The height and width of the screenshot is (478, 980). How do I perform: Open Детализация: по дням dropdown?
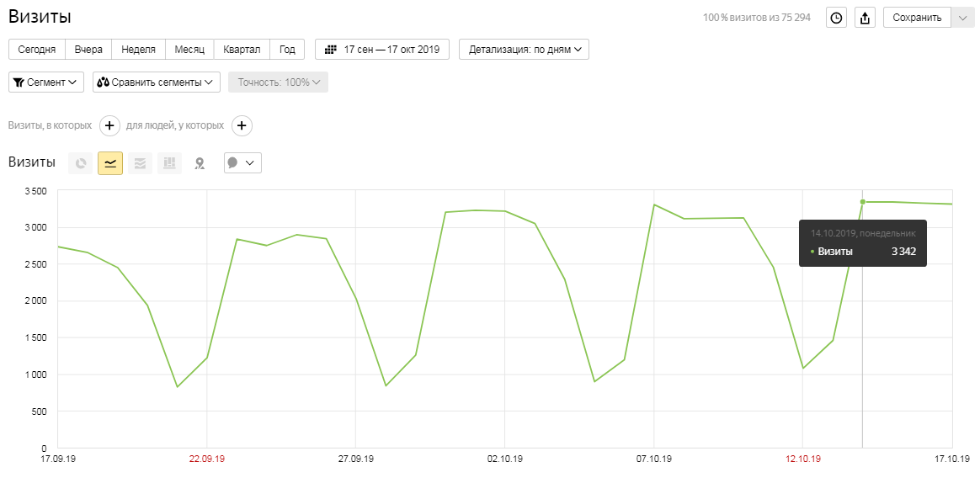click(x=524, y=50)
